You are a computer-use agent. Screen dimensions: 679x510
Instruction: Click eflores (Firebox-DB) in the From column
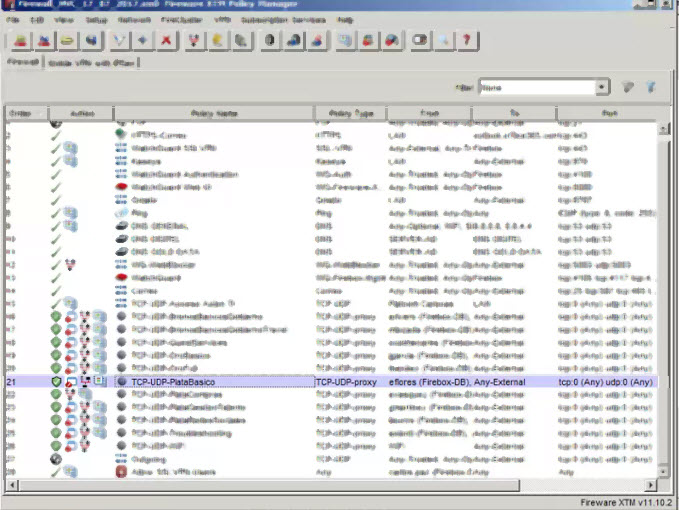430,382
